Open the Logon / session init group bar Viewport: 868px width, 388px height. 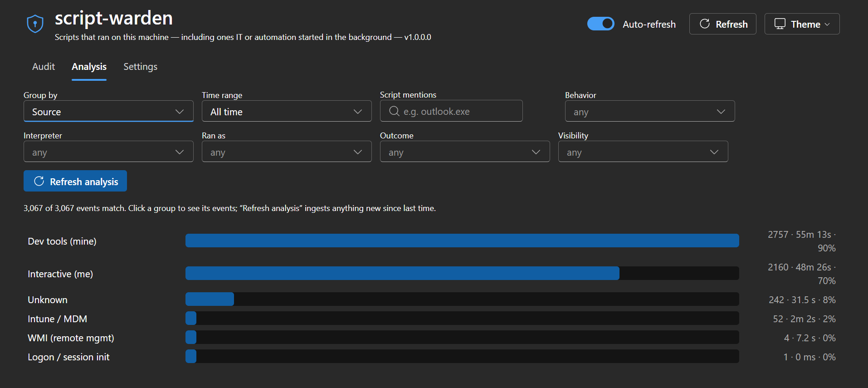(x=462, y=356)
